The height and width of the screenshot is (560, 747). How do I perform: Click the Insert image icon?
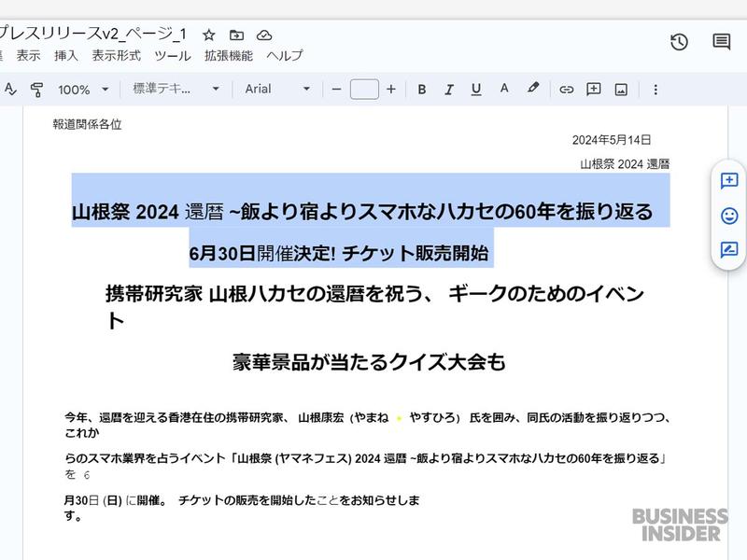[x=619, y=90]
